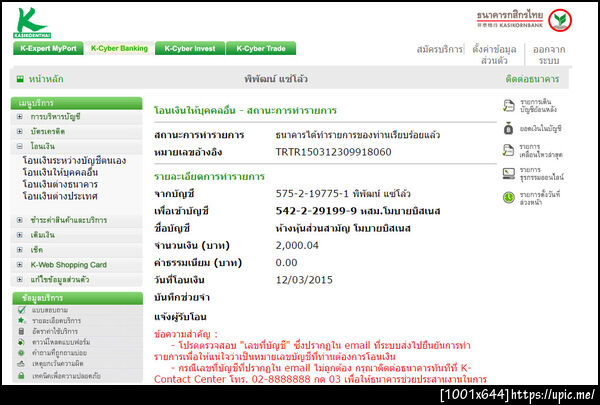Open ตั้งค่าข้อมูลส่วนตัว top menu link

tap(494, 55)
